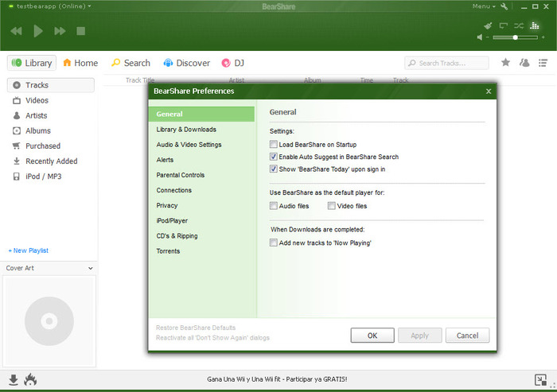Collapse the Cover Art panel chevron
Image resolution: width=557 pixels, height=392 pixels.
tap(91, 269)
